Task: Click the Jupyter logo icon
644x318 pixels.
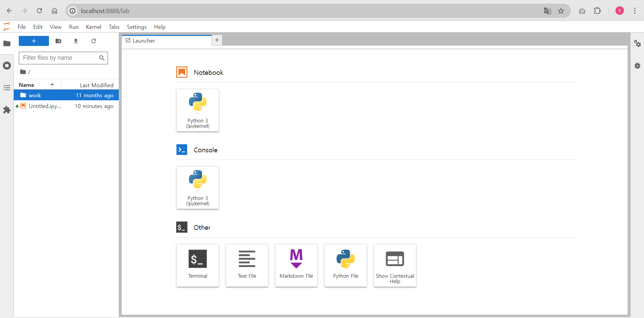Action: [7, 26]
